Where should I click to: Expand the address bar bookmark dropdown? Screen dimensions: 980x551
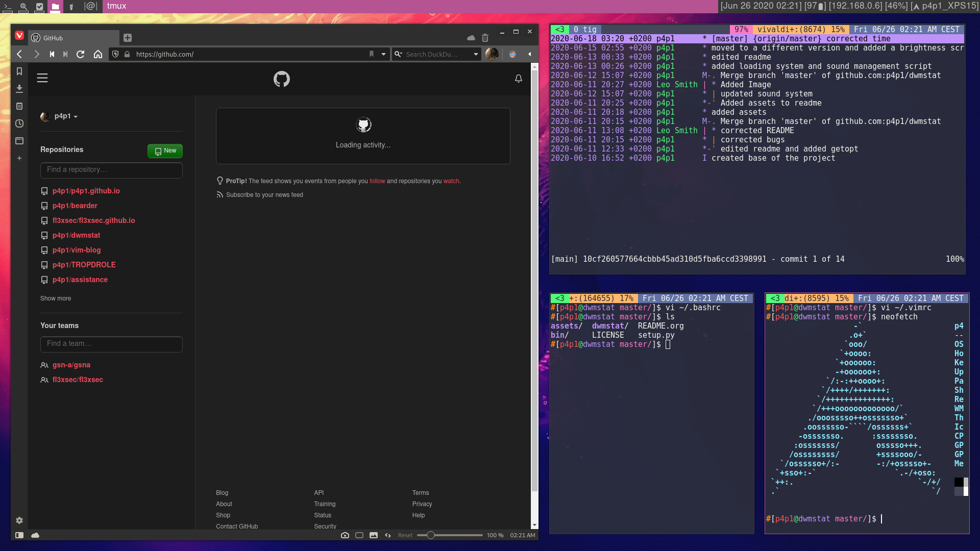coord(383,54)
